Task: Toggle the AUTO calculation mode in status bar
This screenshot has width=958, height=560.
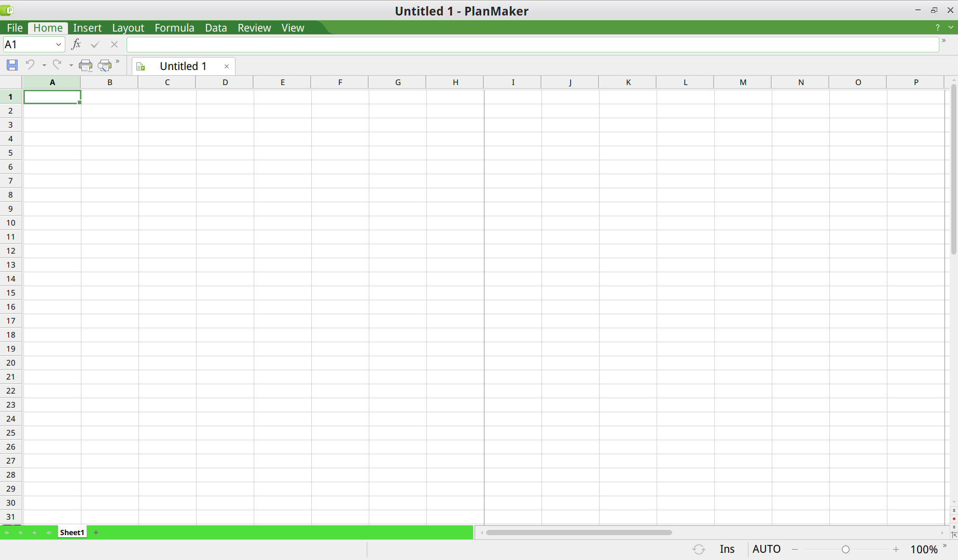Action: coord(766,549)
